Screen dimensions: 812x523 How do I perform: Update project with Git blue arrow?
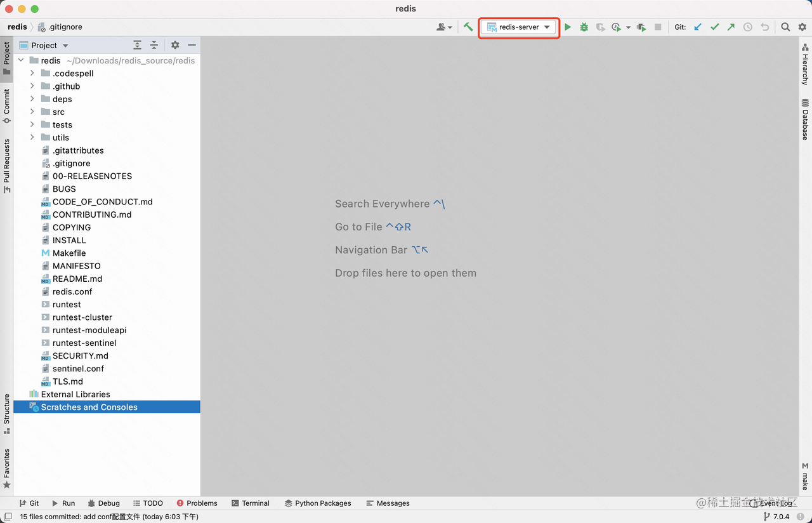698,27
